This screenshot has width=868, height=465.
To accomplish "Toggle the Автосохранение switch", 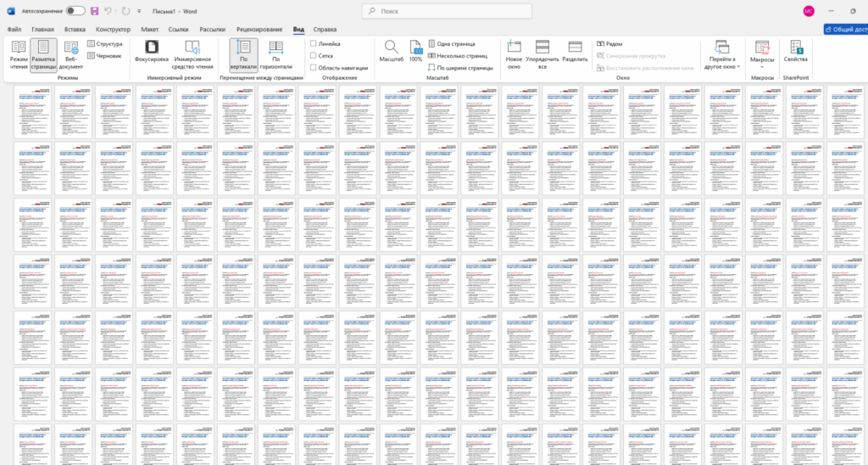I will [75, 11].
